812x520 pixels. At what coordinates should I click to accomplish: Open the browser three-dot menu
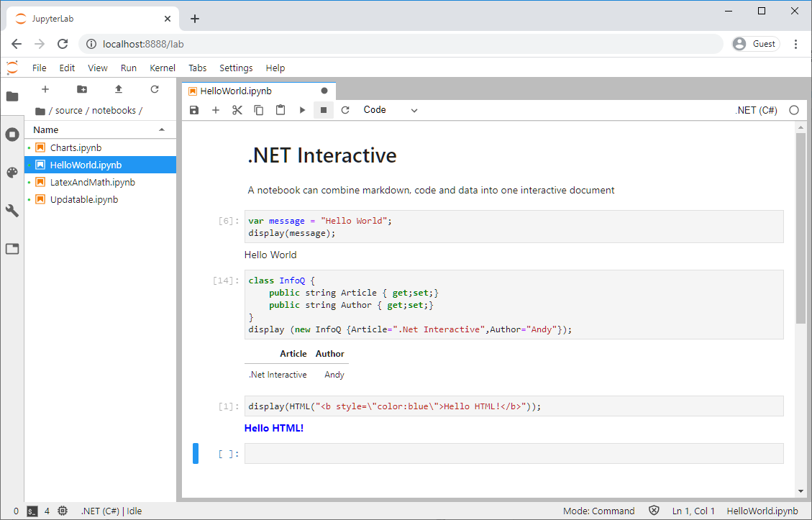tap(796, 44)
